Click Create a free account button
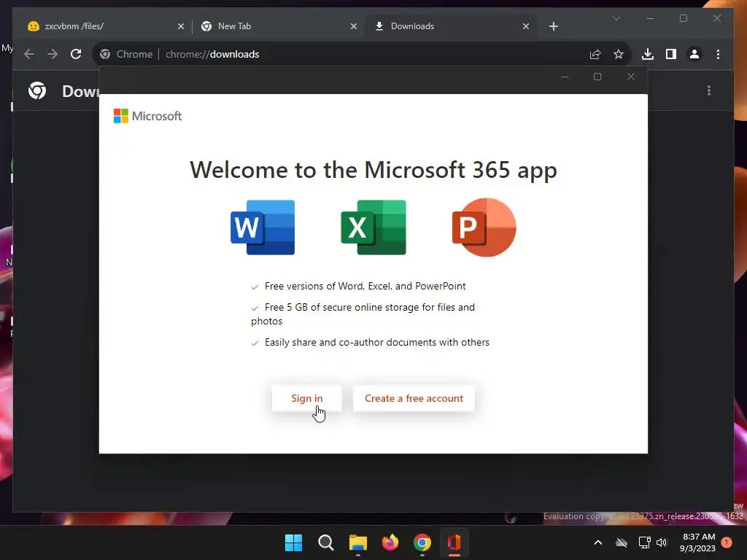 click(414, 398)
